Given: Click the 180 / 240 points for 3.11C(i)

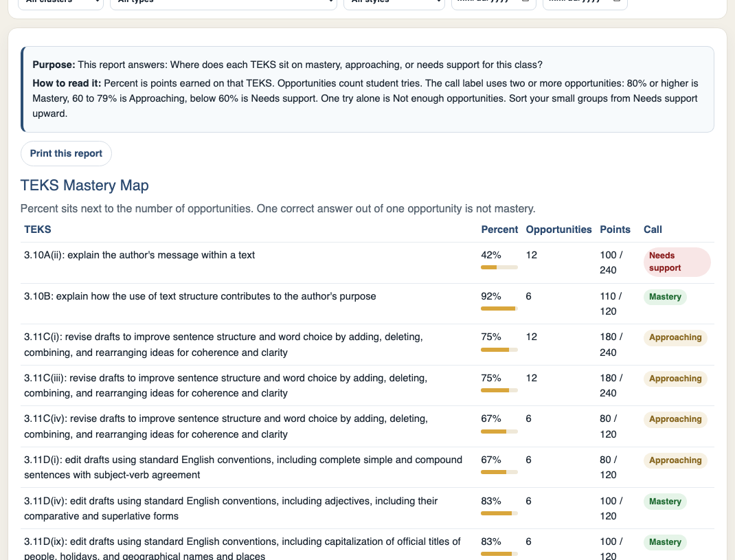Looking at the screenshot, I should [611, 345].
